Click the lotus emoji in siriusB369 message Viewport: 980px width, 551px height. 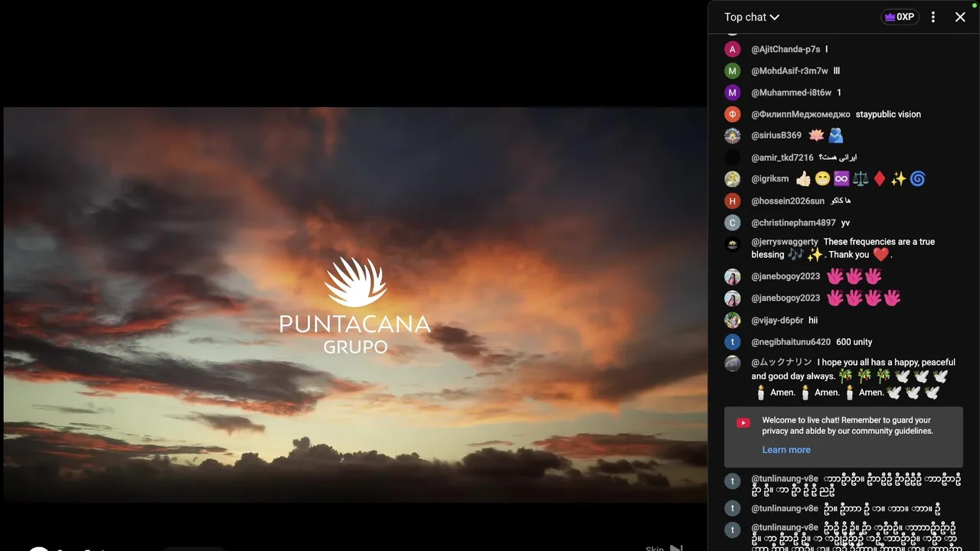[x=816, y=135]
